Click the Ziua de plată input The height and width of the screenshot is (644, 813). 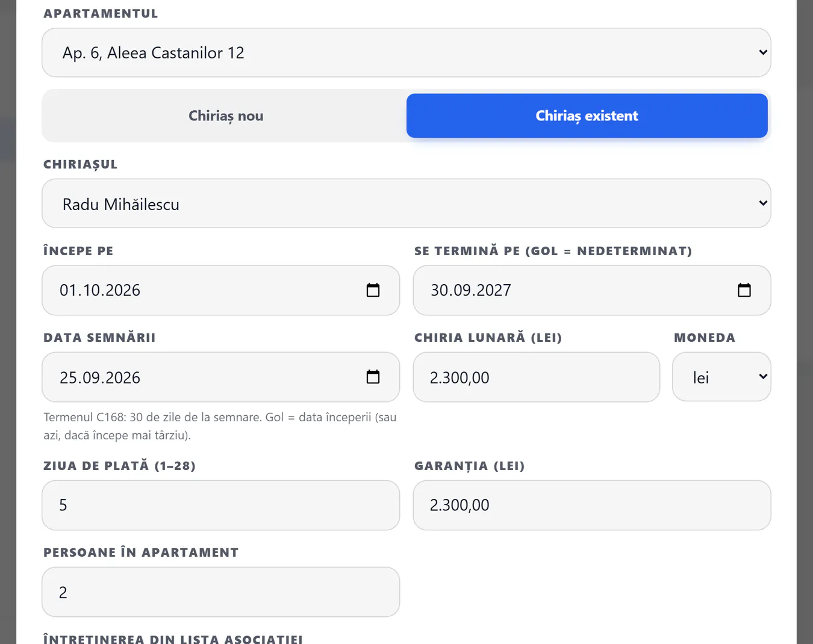tap(220, 505)
